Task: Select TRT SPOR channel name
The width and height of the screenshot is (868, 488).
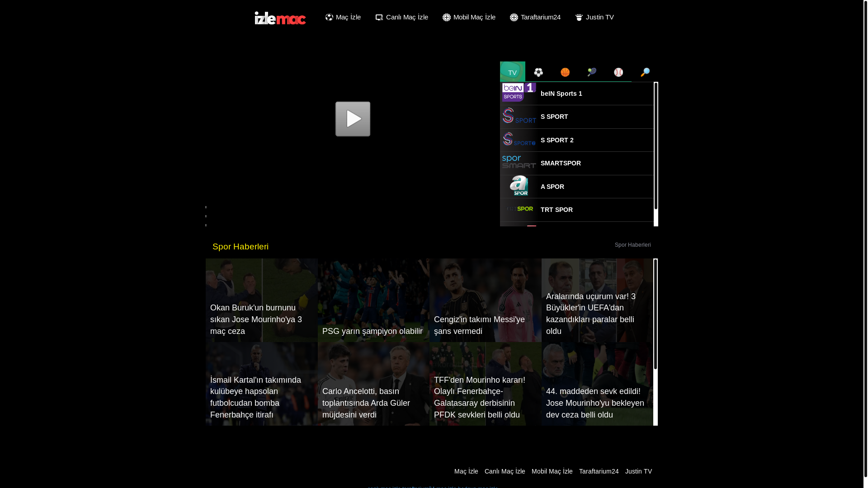Action: [557, 210]
